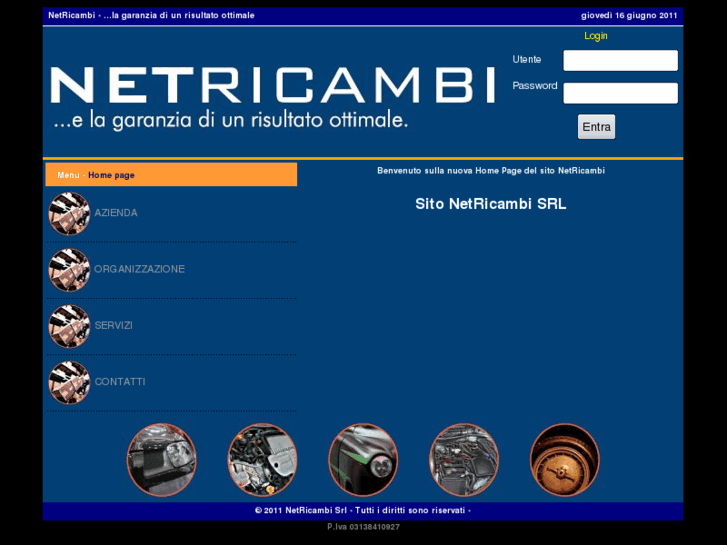
Task: Open the ORGANIZZAZIONE menu item
Action: [140, 269]
